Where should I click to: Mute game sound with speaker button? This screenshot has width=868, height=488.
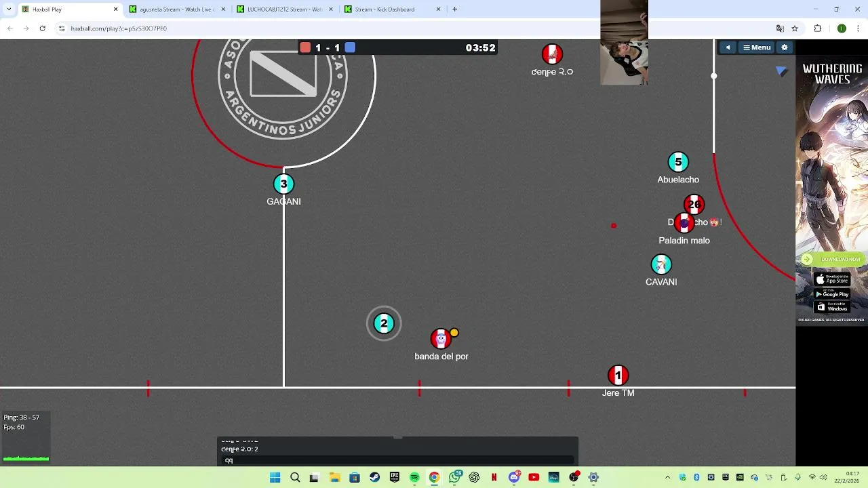pyautogui.click(x=728, y=47)
